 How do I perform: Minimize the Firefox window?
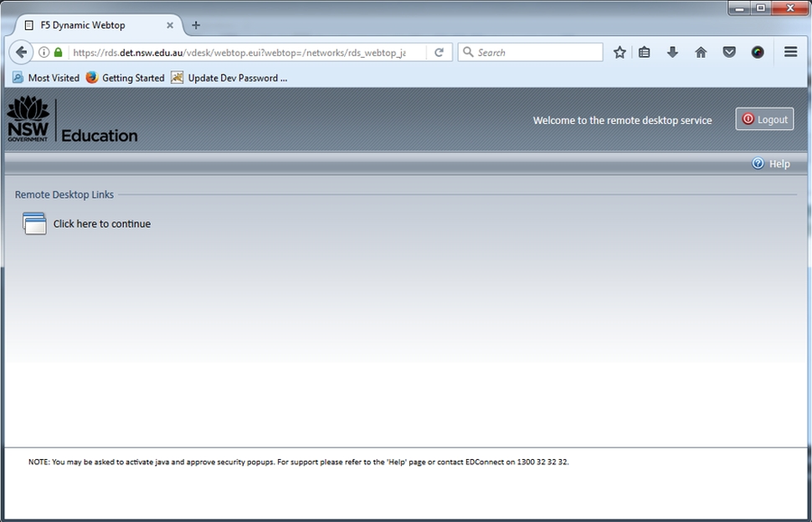tap(740, 8)
